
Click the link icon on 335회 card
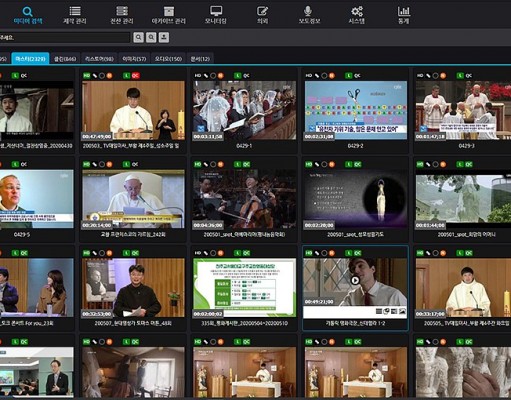tap(206, 253)
